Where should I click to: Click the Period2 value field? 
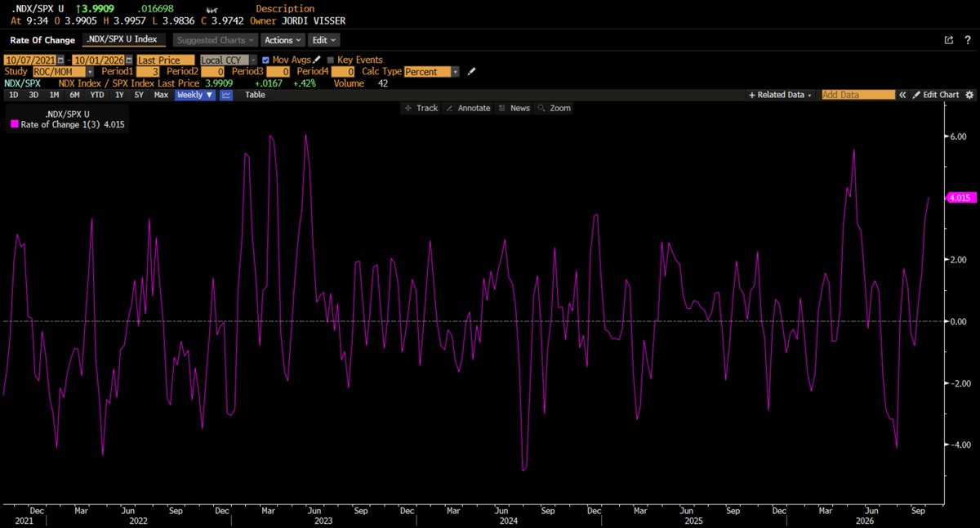(x=212, y=71)
